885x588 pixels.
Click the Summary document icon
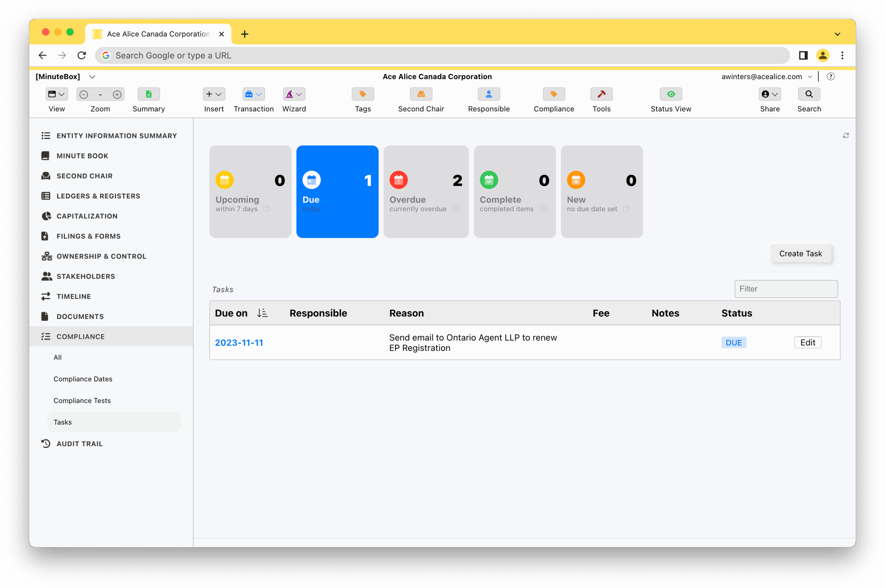point(149,94)
